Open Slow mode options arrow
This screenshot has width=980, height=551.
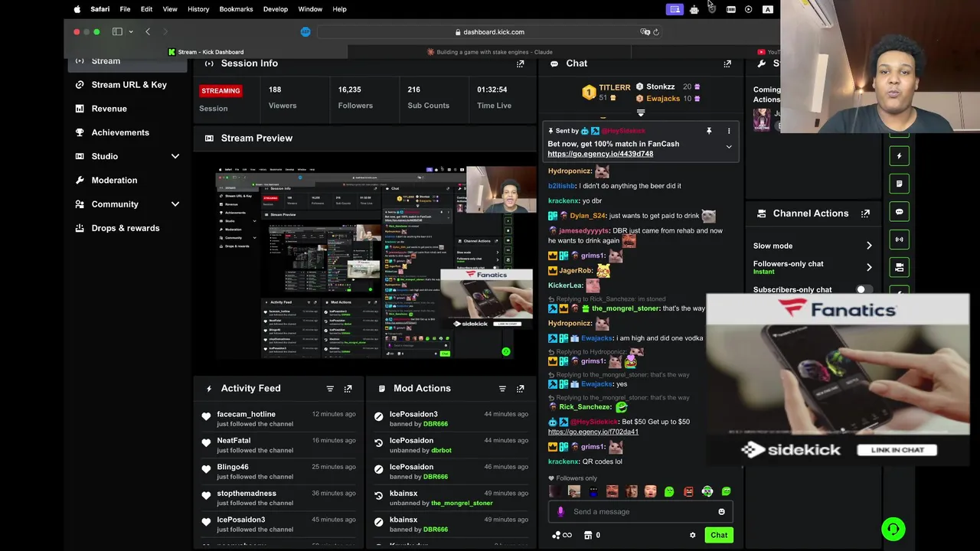click(869, 246)
